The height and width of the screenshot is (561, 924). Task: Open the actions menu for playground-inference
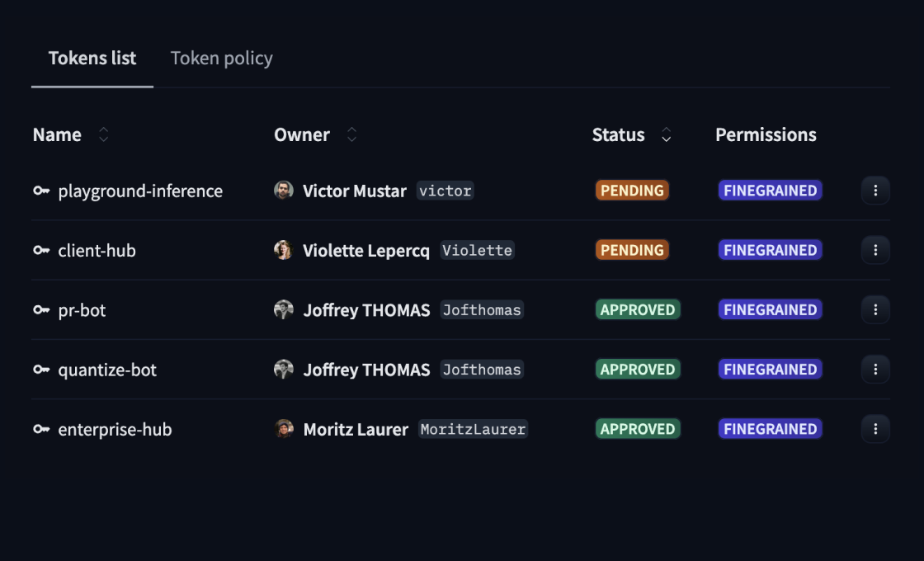click(875, 191)
